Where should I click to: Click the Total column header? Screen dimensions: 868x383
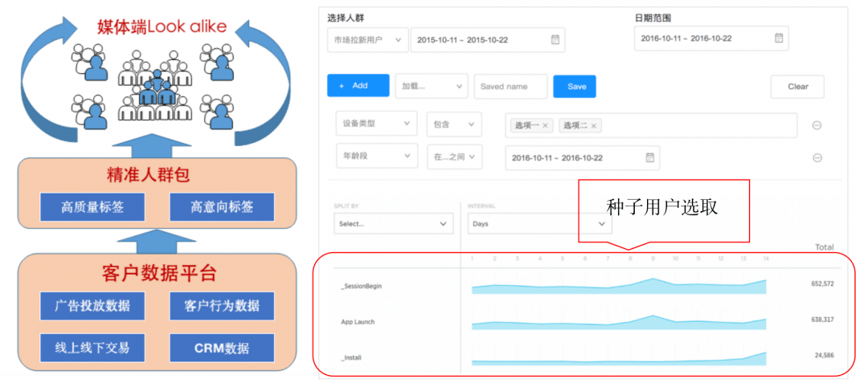click(824, 247)
